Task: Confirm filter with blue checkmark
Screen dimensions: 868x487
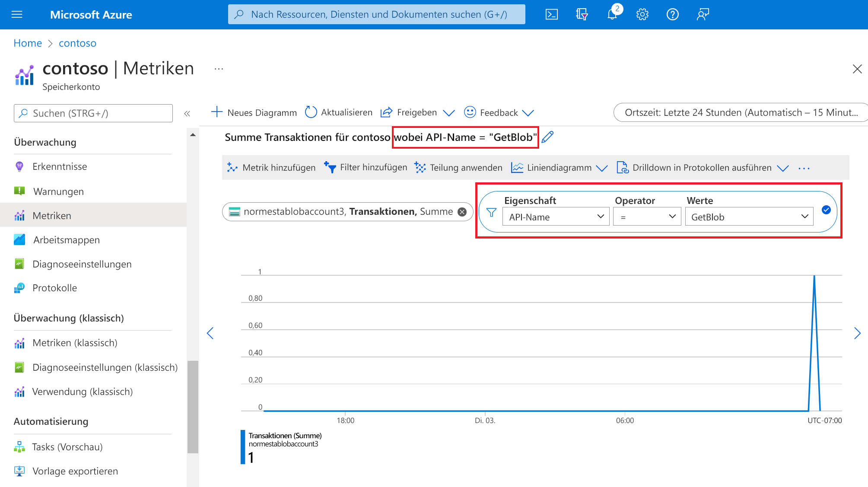Action: click(826, 210)
